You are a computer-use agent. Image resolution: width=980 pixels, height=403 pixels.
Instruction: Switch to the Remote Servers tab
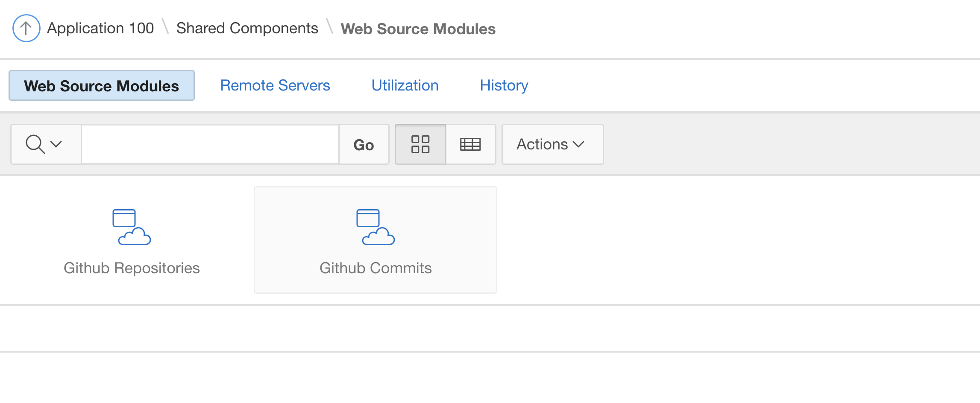click(275, 85)
